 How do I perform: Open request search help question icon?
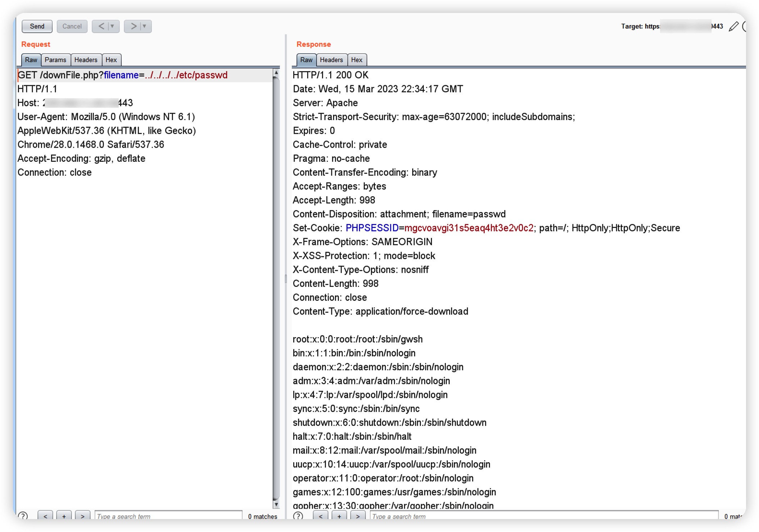tap(23, 516)
